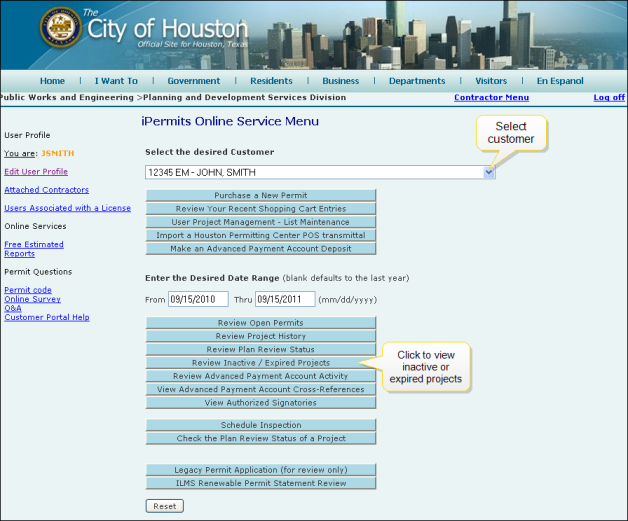The height and width of the screenshot is (521, 628).
Task: Open the Home menu item
Action: pos(52,81)
